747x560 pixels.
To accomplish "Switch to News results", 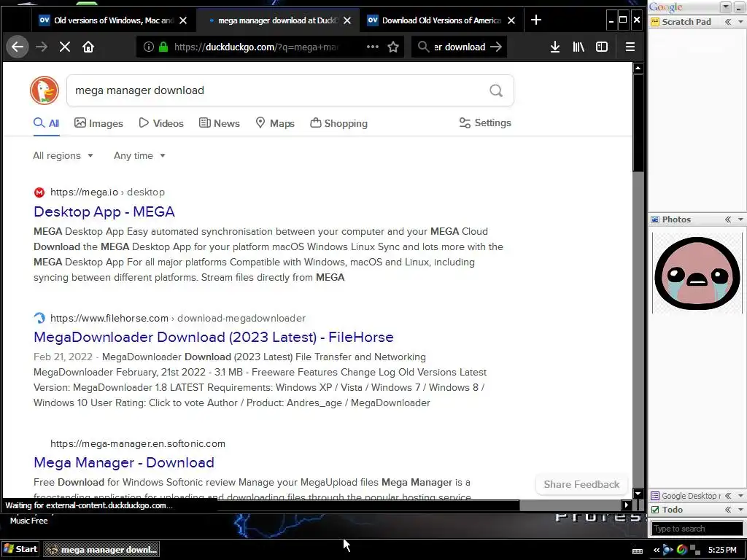I will tap(219, 123).
